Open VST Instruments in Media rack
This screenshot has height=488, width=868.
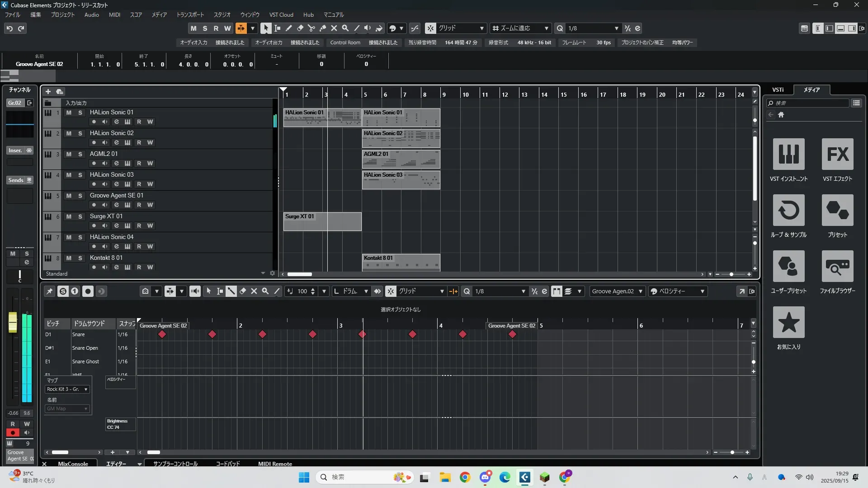(788, 155)
